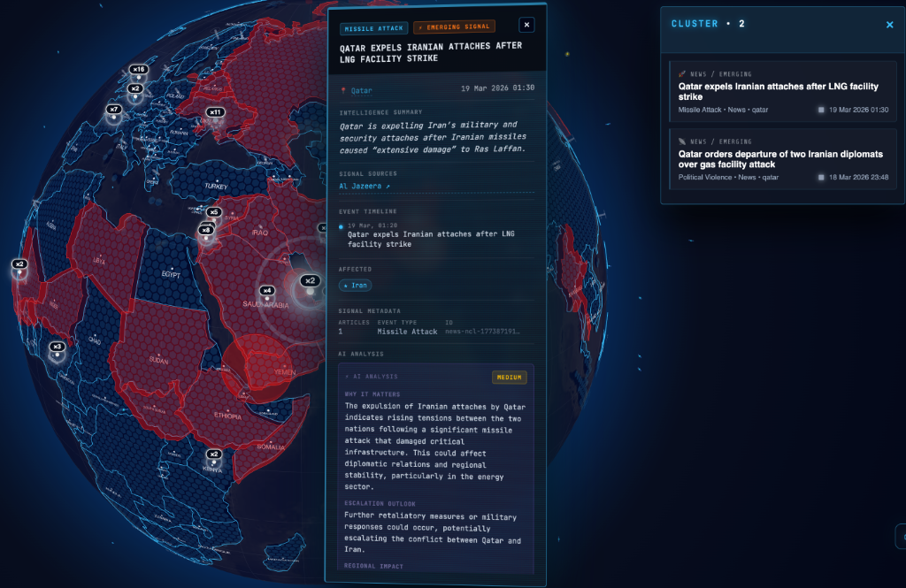Click the bolt icon in the AI ANALYSIS header
The image size is (906, 588).
tap(345, 377)
